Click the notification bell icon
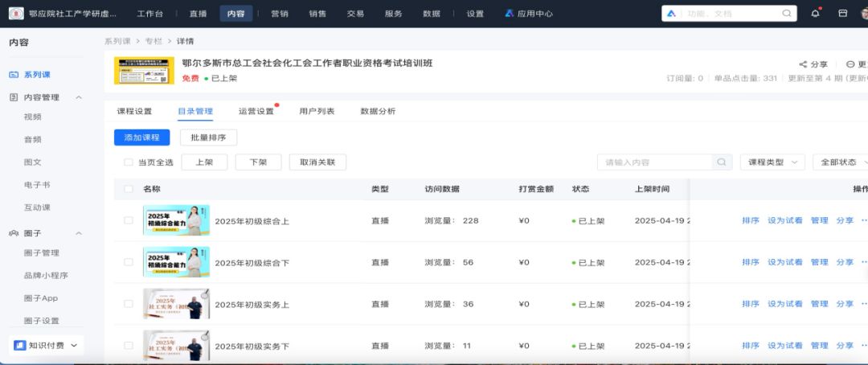This screenshot has height=365, width=868. (816, 14)
